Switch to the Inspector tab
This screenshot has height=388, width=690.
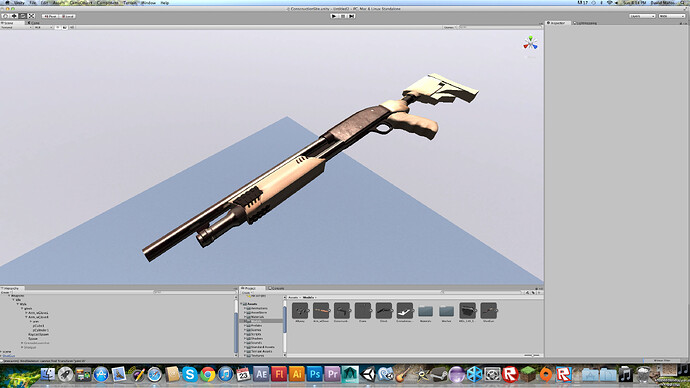(557, 23)
